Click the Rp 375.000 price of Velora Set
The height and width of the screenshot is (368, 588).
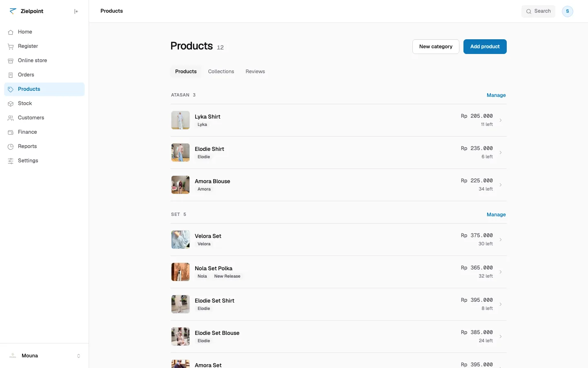pos(477,236)
